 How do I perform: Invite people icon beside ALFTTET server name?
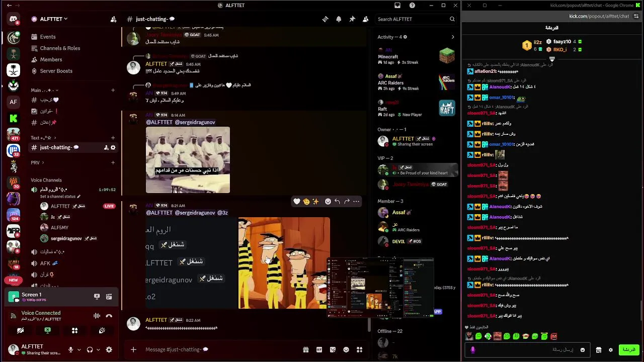coord(113,19)
